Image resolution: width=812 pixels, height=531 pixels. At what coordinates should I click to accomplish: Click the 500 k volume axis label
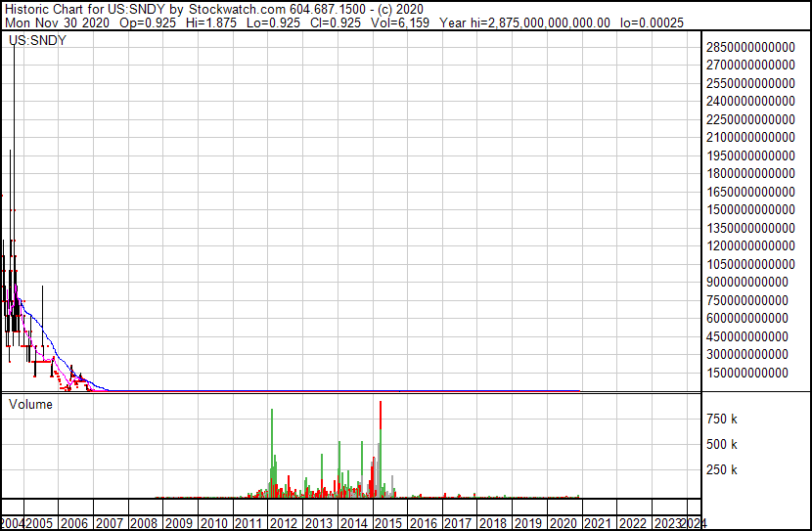[722, 444]
